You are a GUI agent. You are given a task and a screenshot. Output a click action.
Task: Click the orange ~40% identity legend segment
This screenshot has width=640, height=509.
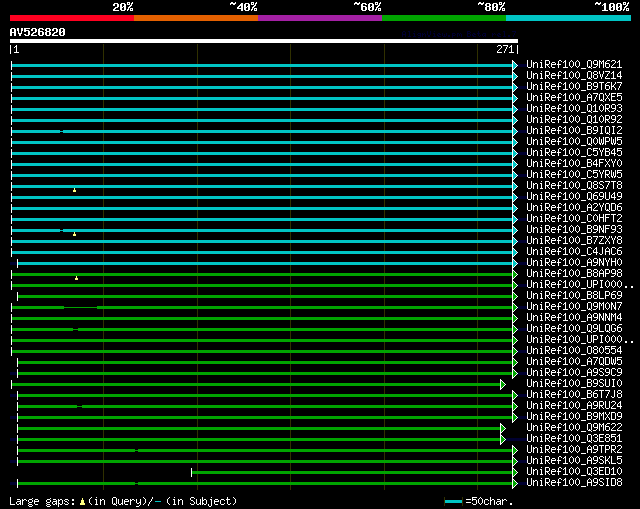click(x=196, y=18)
